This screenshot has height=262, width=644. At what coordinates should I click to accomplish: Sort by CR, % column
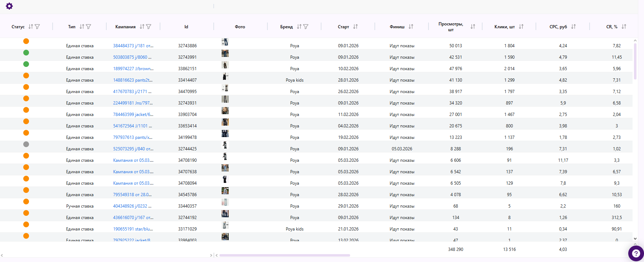point(624,26)
